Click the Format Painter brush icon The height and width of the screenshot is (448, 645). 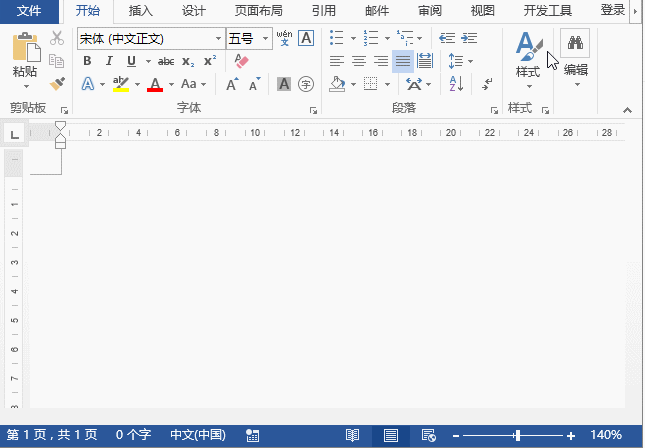[x=57, y=84]
